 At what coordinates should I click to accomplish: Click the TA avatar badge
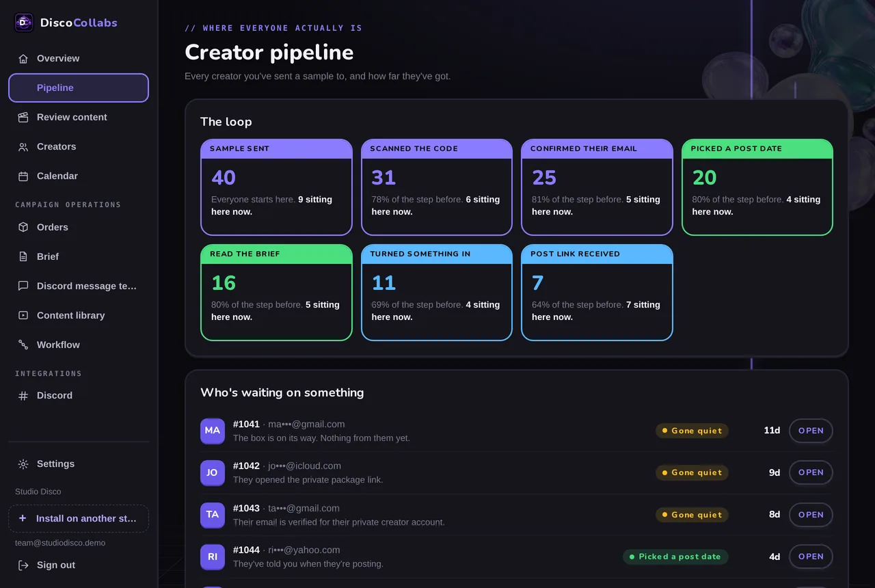213,515
